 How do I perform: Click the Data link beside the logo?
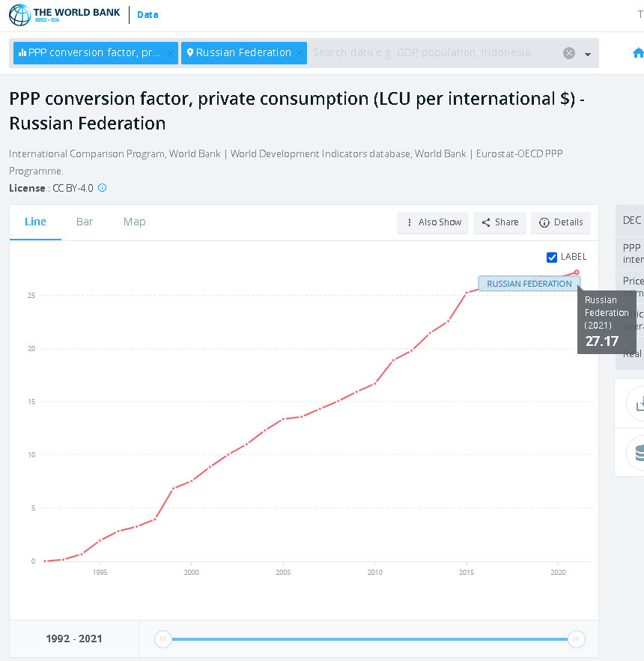point(148,15)
